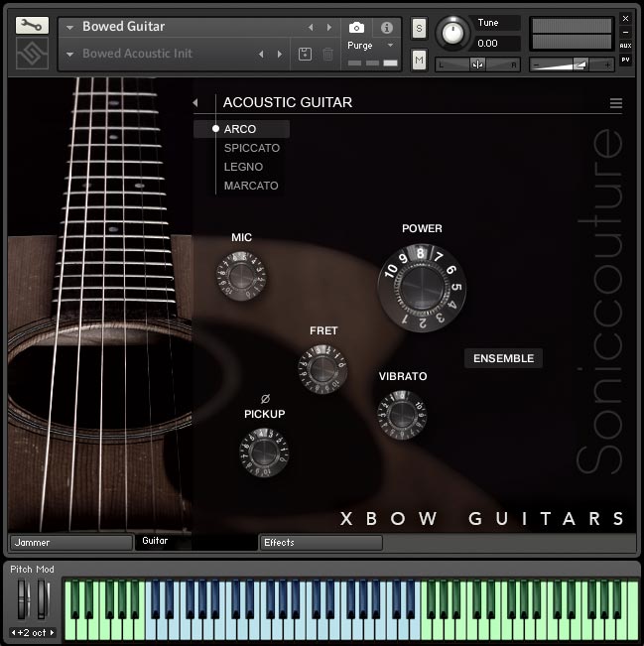
Task: Click the pickup phase invert symbol
Action: [x=265, y=398]
